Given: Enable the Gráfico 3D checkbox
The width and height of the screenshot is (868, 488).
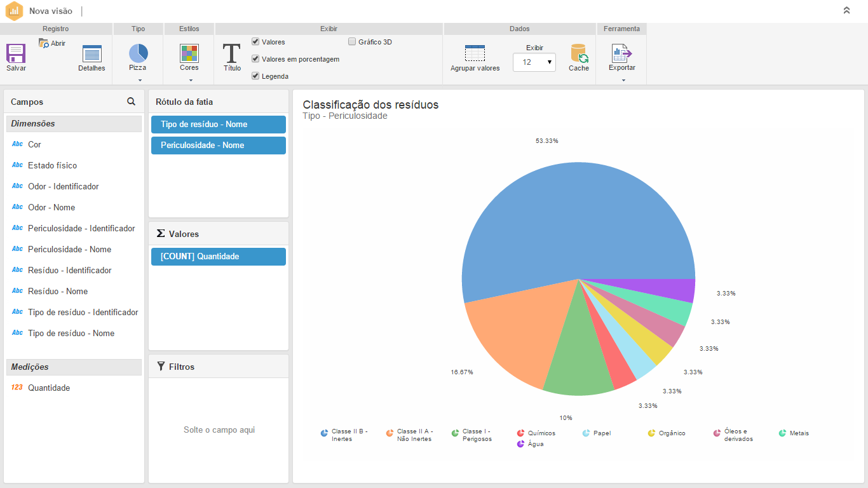Looking at the screenshot, I should (x=352, y=42).
